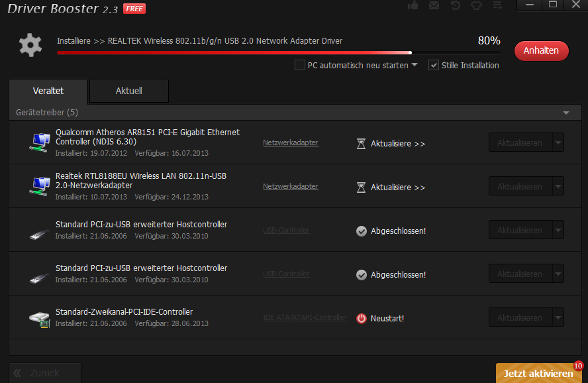Open Aktualisieren dropdown arrow for first USB Hostcontroller
Image resolution: width=588 pixels, height=383 pixels.
point(558,230)
